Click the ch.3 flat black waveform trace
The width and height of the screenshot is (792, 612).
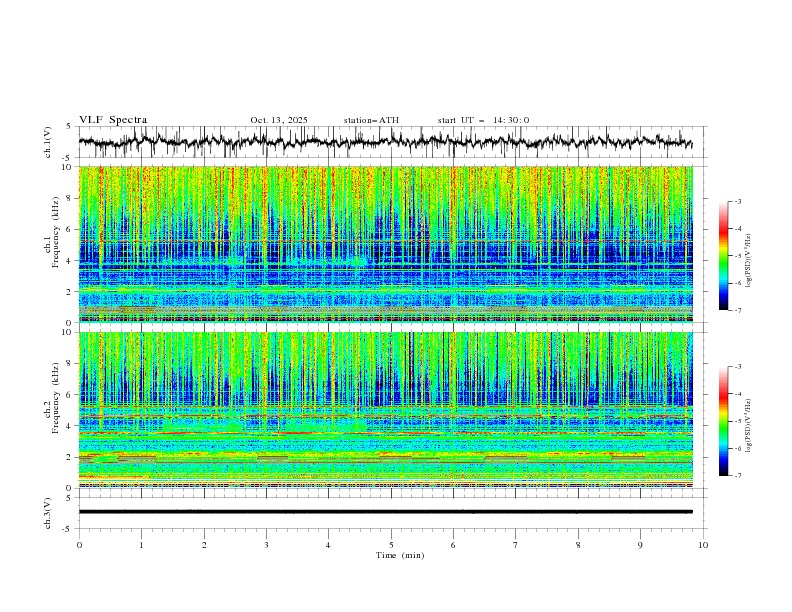[x=385, y=512]
